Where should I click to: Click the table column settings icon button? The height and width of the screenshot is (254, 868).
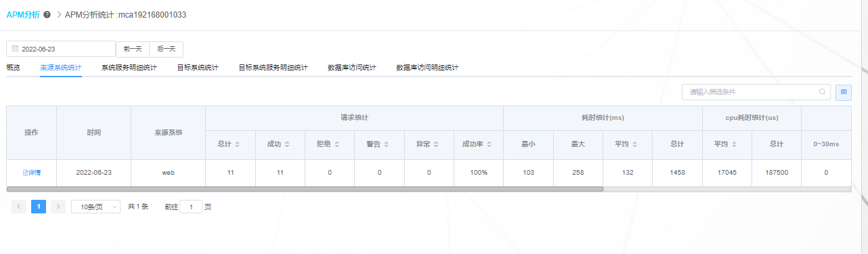point(844,92)
